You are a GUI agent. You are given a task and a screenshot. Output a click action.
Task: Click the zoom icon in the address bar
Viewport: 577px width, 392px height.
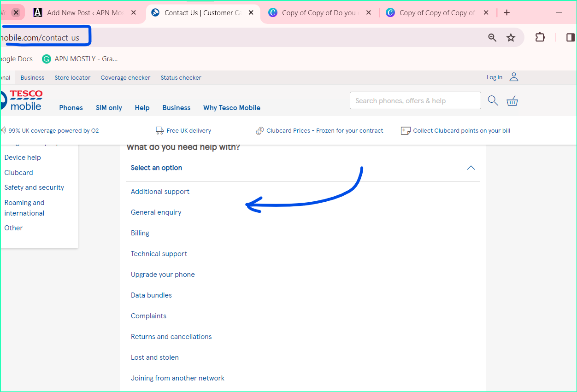tap(492, 37)
